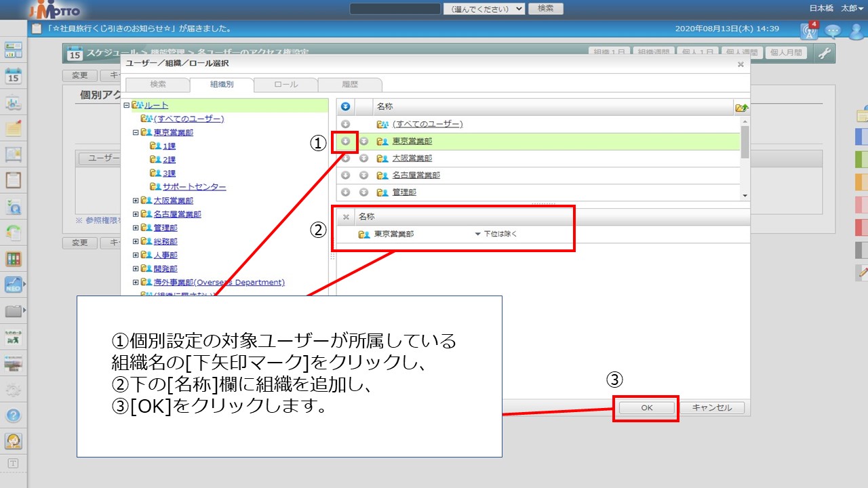
Task: Open the binder cabinet sidebar icon
Action: (14, 258)
